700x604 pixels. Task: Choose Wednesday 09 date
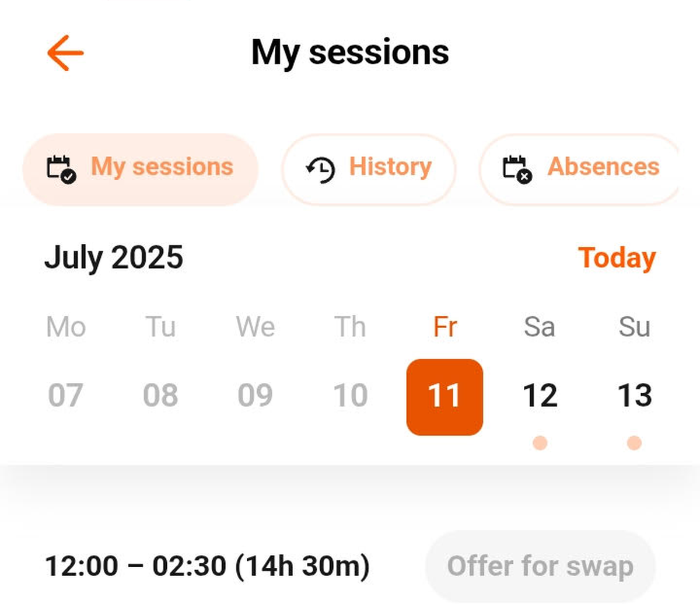(x=255, y=395)
